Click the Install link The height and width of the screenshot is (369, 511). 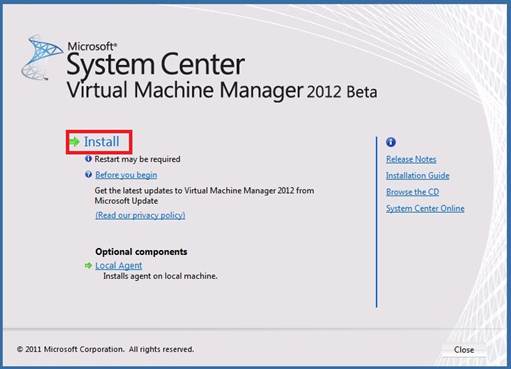(x=101, y=142)
